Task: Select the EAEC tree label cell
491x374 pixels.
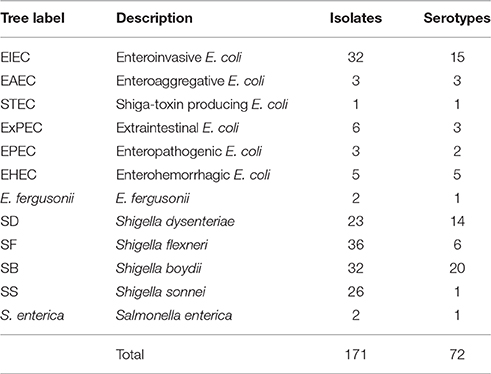Action: 18,81
